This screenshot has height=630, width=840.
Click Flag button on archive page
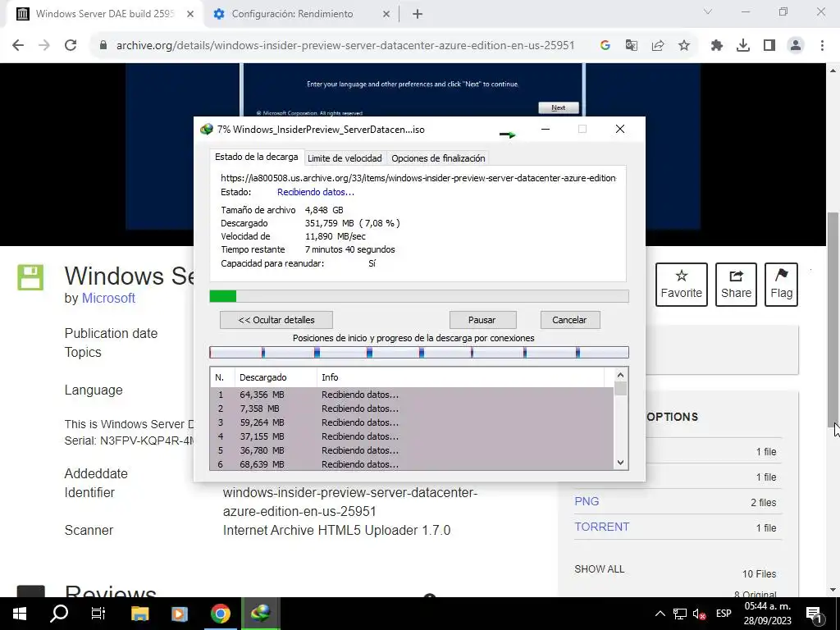pyautogui.click(x=781, y=285)
